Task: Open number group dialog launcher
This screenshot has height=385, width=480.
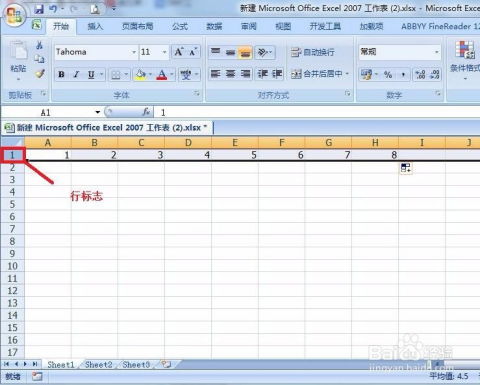Action: [438, 94]
